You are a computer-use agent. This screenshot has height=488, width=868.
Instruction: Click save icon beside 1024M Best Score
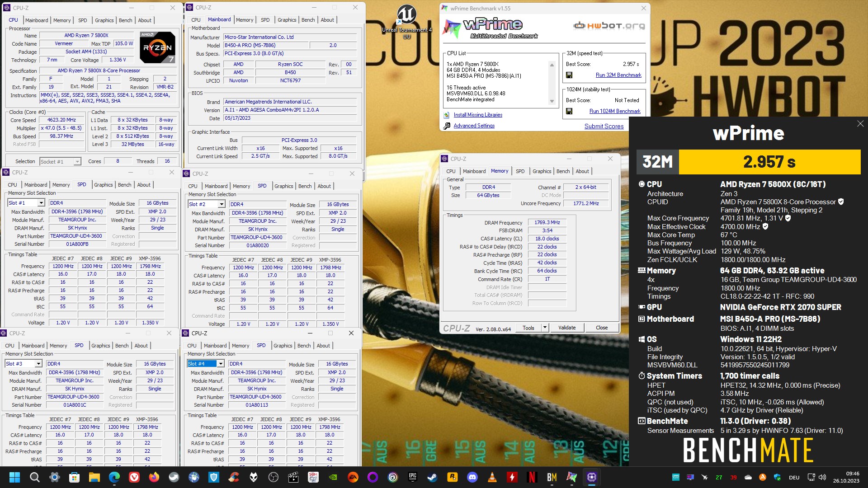[x=569, y=111]
